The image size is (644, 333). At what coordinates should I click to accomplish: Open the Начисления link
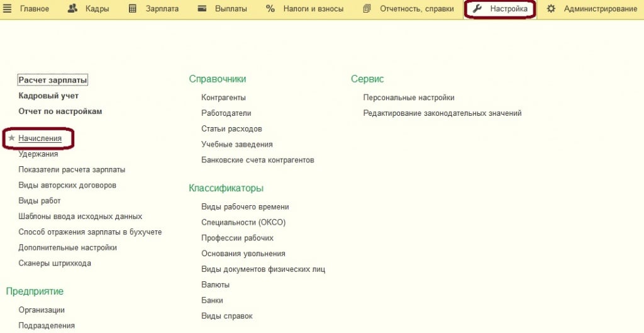pos(40,138)
